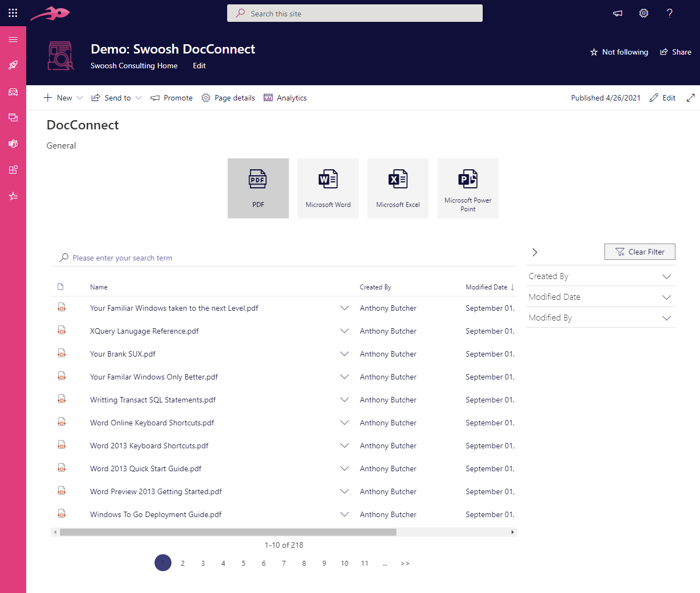Image resolution: width=700 pixels, height=593 pixels.
Task: Click Edit in the site navigation
Action: pos(199,66)
